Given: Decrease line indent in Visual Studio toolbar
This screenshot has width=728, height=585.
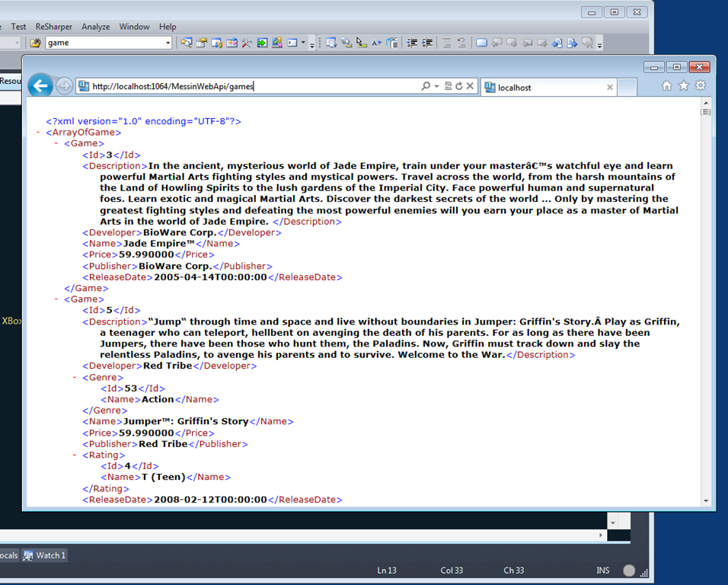Looking at the screenshot, I should pos(412,43).
